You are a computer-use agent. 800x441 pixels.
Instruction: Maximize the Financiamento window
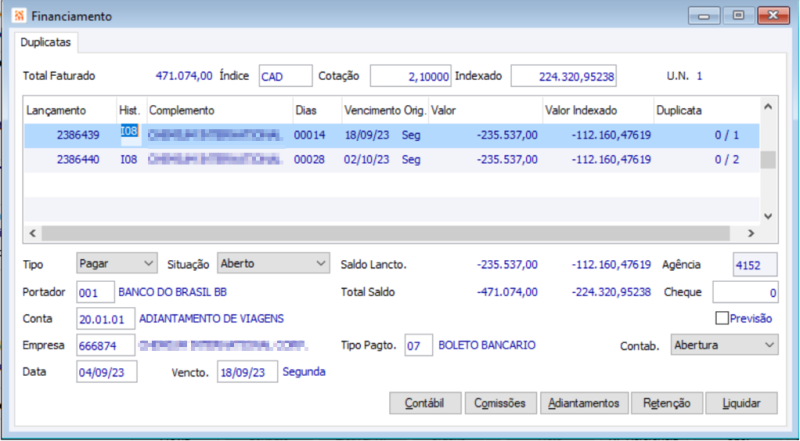(x=738, y=15)
